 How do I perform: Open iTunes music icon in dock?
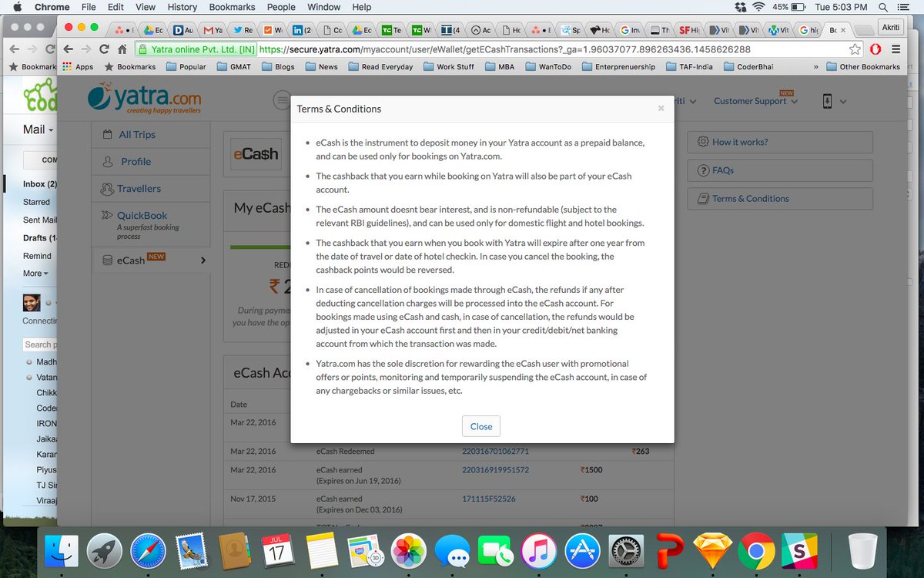pos(539,550)
